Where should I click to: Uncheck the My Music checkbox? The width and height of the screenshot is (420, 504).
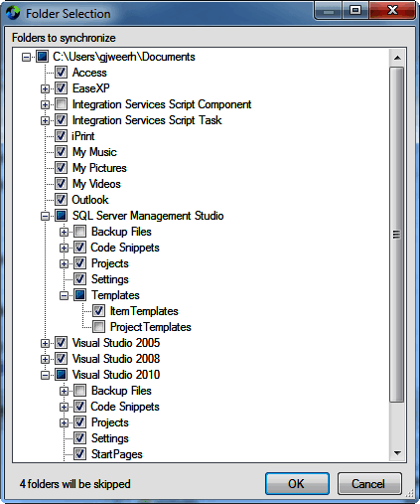(x=61, y=152)
